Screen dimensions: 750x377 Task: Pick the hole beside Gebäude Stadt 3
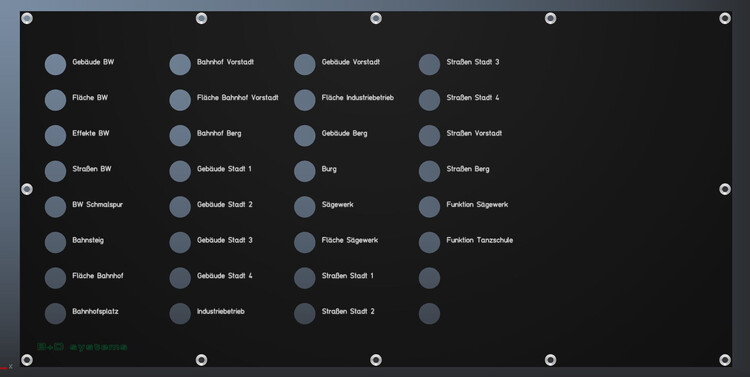point(180,243)
